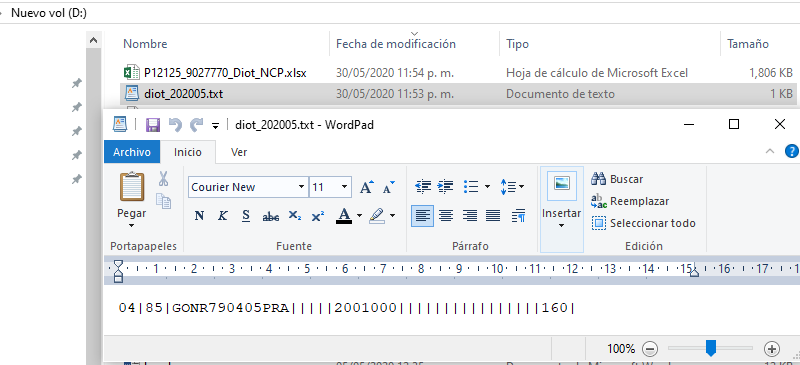Sort by the Nombre column header in Explorer
Screen dimensions: 800x365
145,44
